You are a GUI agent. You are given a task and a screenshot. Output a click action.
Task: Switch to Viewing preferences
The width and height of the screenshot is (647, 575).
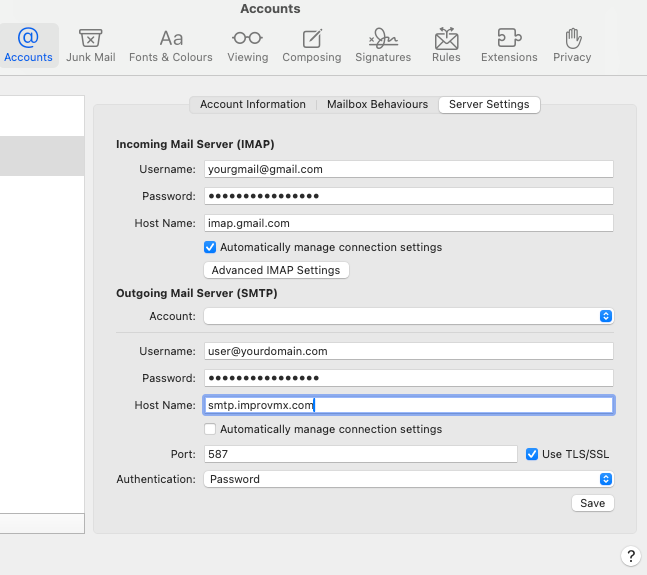pos(247,45)
